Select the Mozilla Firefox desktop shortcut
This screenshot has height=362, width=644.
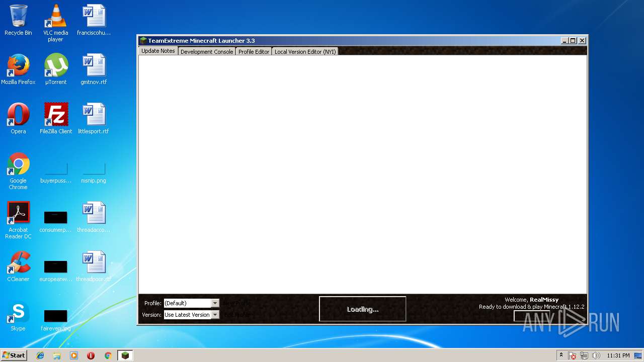pos(18,69)
